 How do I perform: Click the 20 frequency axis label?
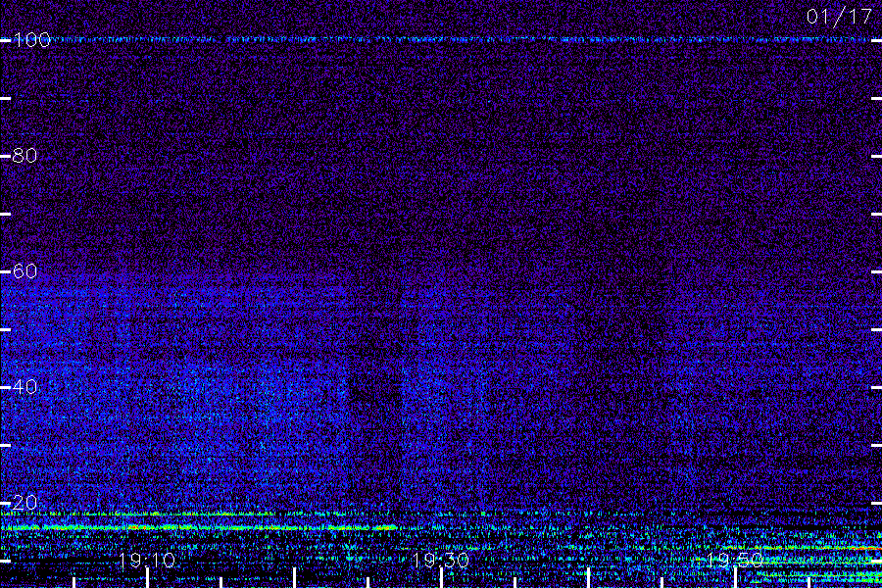pos(24,502)
